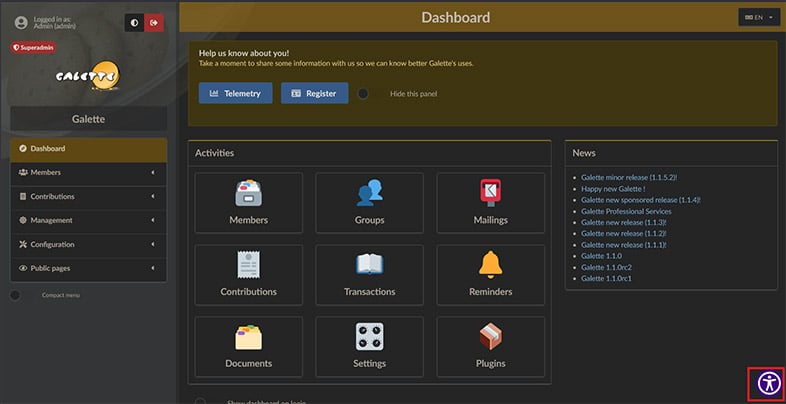Screen dimensions: 786x404
Task: Open the EN language dropdown
Action: pyautogui.click(x=758, y=17)
